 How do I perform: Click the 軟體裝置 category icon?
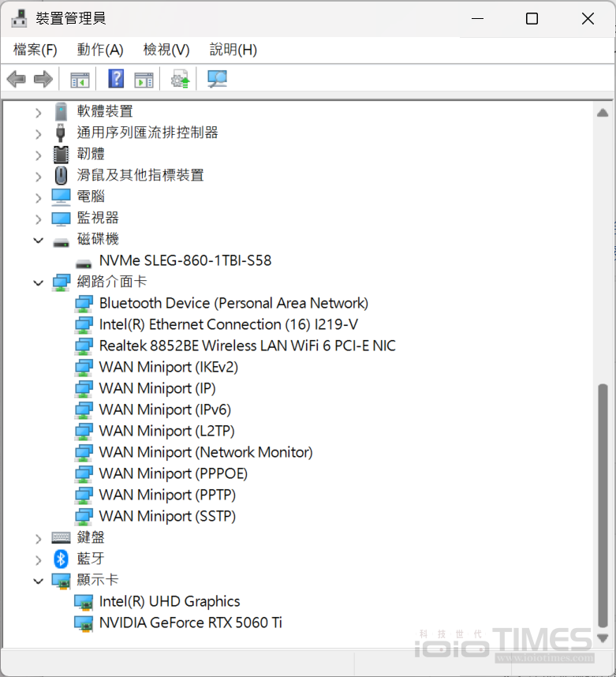click(62, 111)
